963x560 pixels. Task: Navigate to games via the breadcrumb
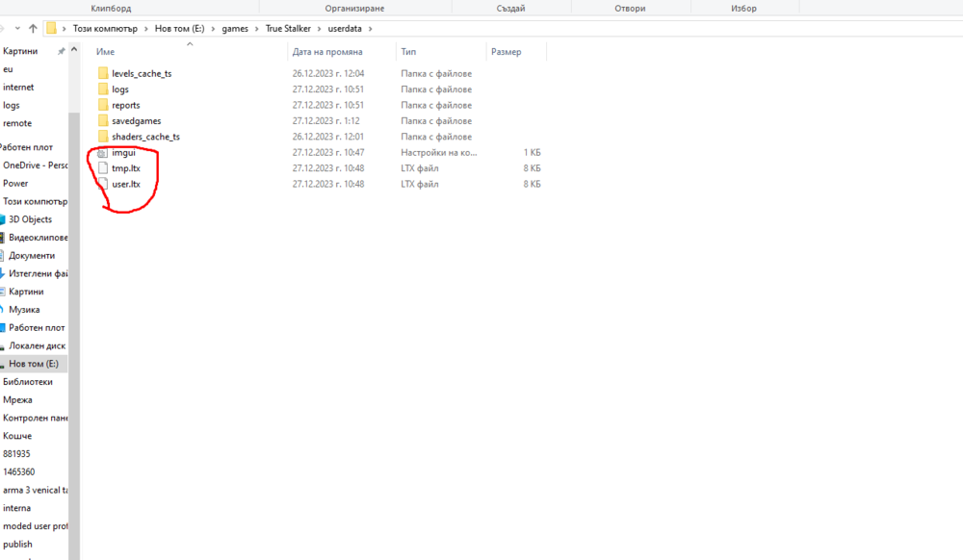tap(235, 28)
